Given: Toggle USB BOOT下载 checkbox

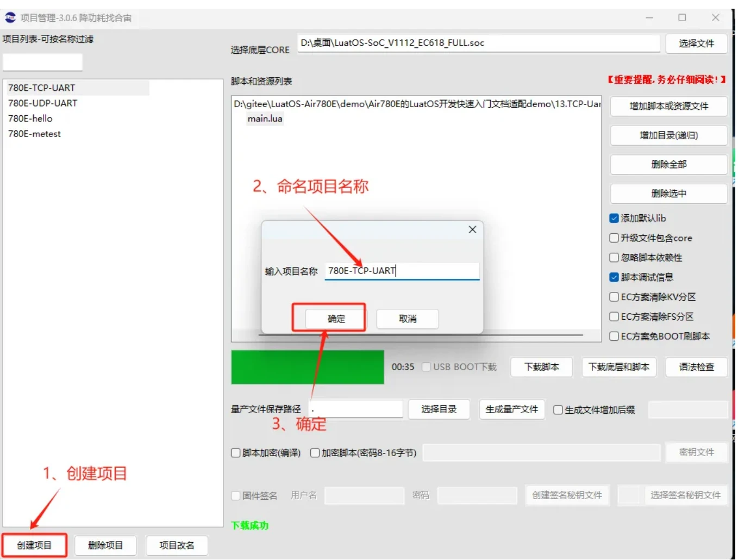Looking at the screenshot, I should [x=427, y=367].
